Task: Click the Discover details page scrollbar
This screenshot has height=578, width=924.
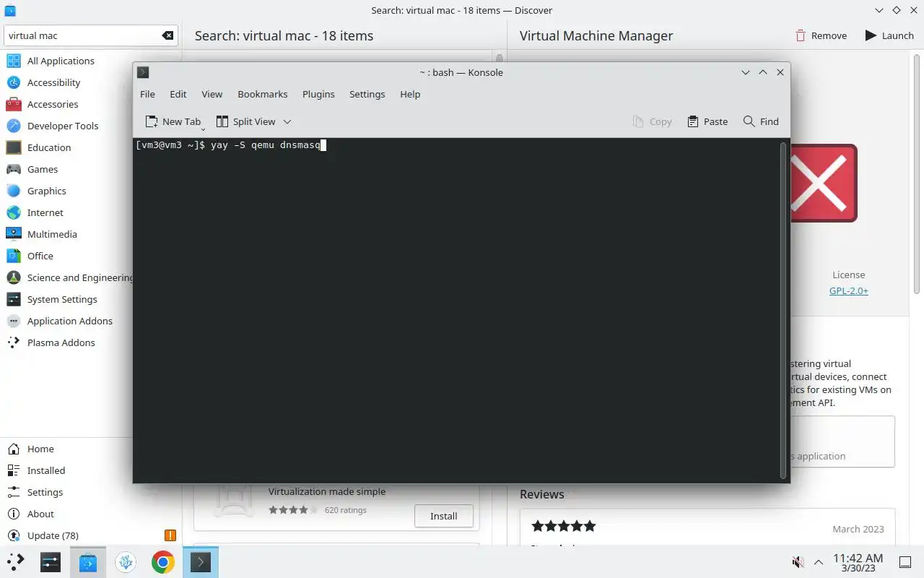Action: 918,173
